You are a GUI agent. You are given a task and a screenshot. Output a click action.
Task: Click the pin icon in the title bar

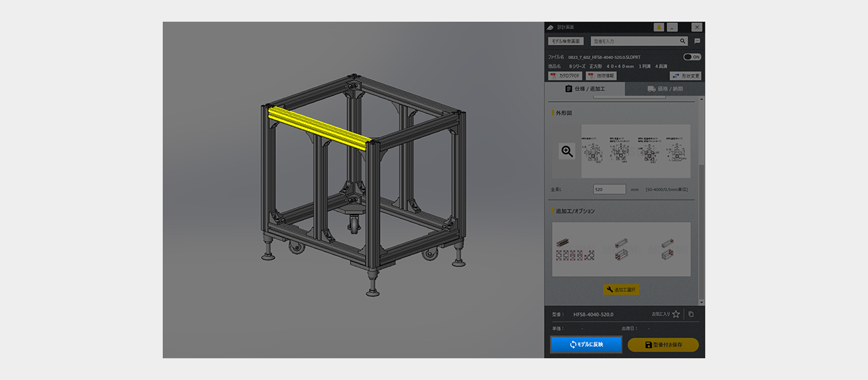coord(658,27)
